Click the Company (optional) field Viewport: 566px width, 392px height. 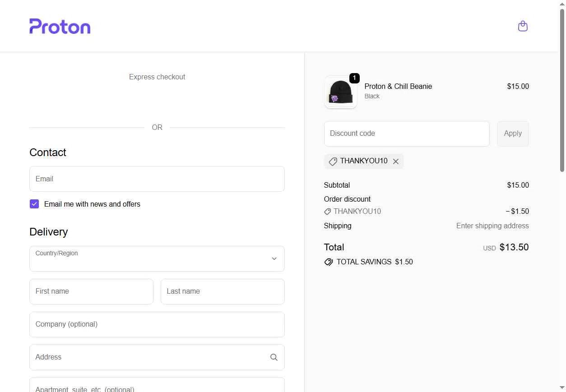(x=157, y=324)
